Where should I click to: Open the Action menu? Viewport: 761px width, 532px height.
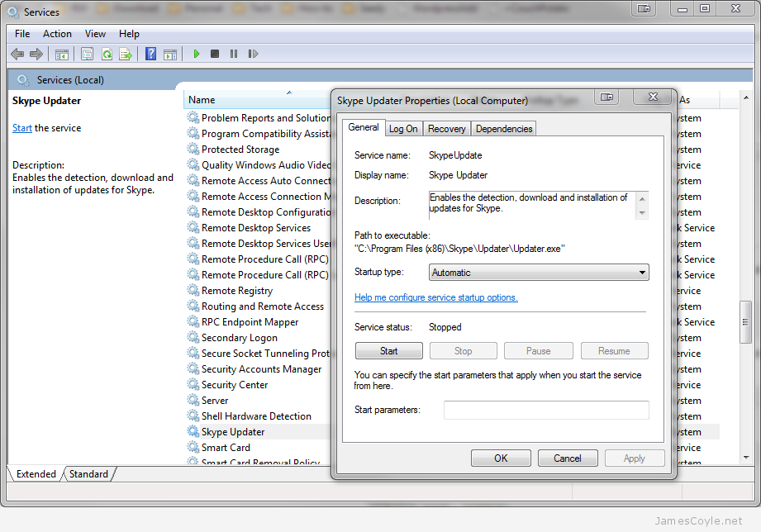point(57,34)
